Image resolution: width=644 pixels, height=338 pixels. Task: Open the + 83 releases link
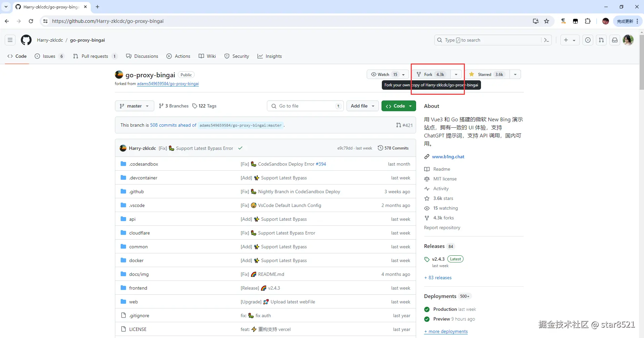(x=438, y=278)
